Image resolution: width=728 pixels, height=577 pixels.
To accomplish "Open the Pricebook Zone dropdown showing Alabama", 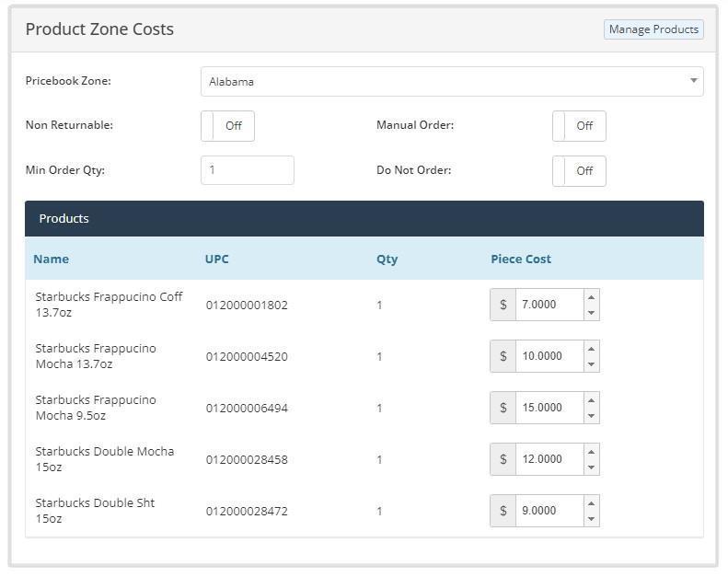I will pyautogui.click(x=452, y=82).
